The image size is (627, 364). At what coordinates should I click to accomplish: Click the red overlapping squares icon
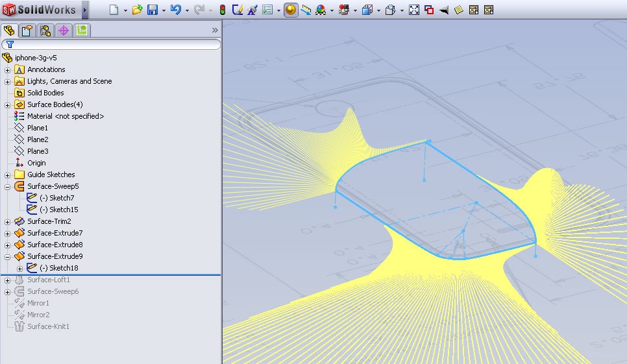click(429, 10)
